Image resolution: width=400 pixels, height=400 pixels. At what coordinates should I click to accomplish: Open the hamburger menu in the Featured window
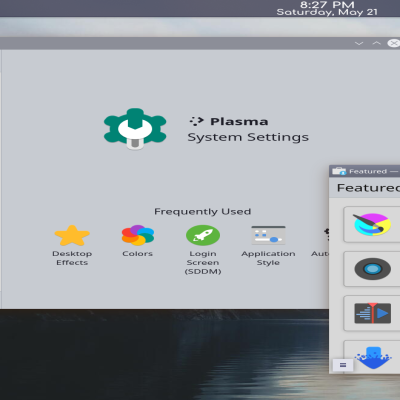tap(343, 365)
